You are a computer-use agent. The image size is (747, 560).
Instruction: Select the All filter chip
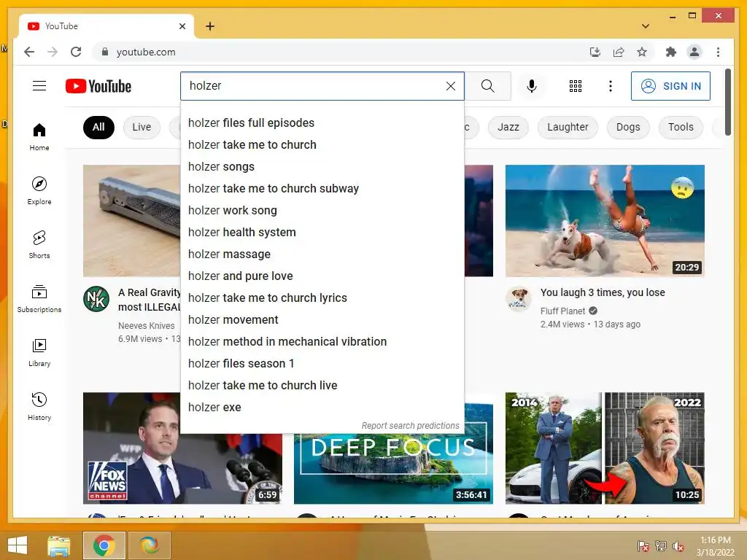pyautogui.click(x=98, y=127)
